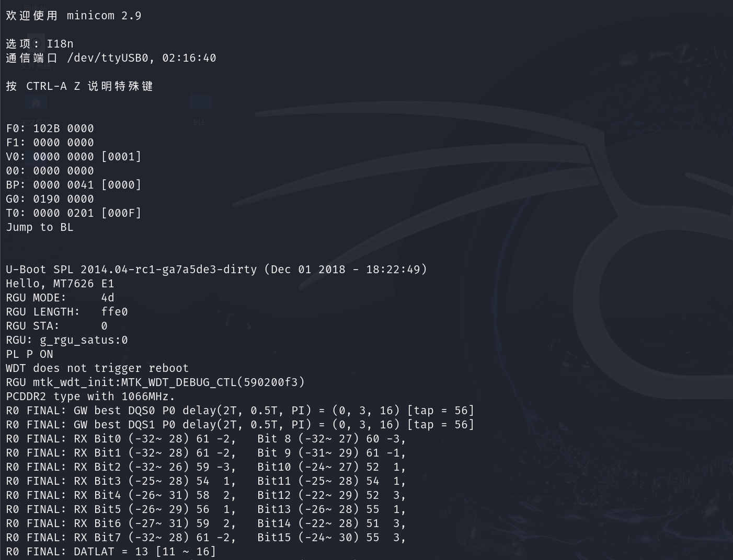Click the RX Bit0 result entry
The width and height of the screenshot is (733, 560).
[x=155, y=439]
